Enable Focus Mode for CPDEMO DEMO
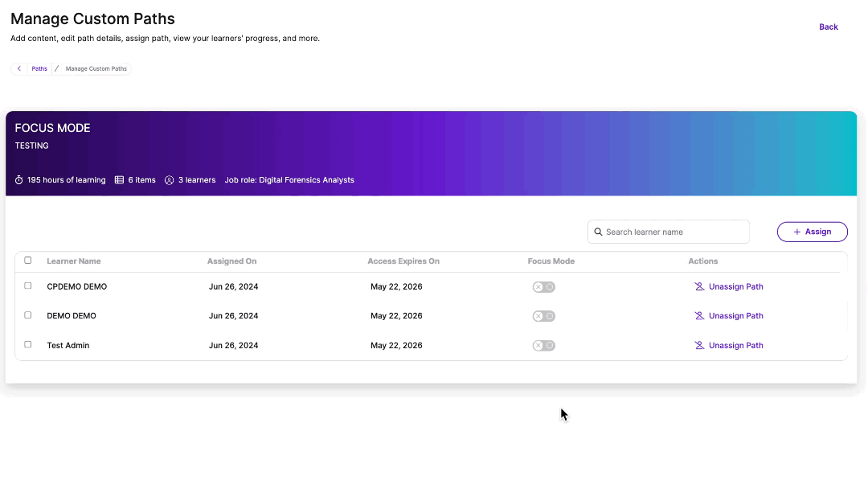Viewport: 868px width, 489px height. (x=544, y=287)
